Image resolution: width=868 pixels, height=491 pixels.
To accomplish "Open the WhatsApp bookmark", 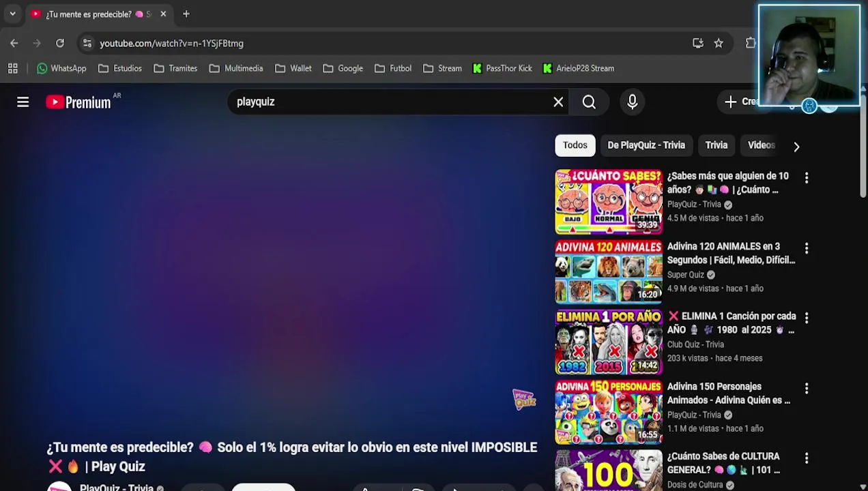I will 61,68.
